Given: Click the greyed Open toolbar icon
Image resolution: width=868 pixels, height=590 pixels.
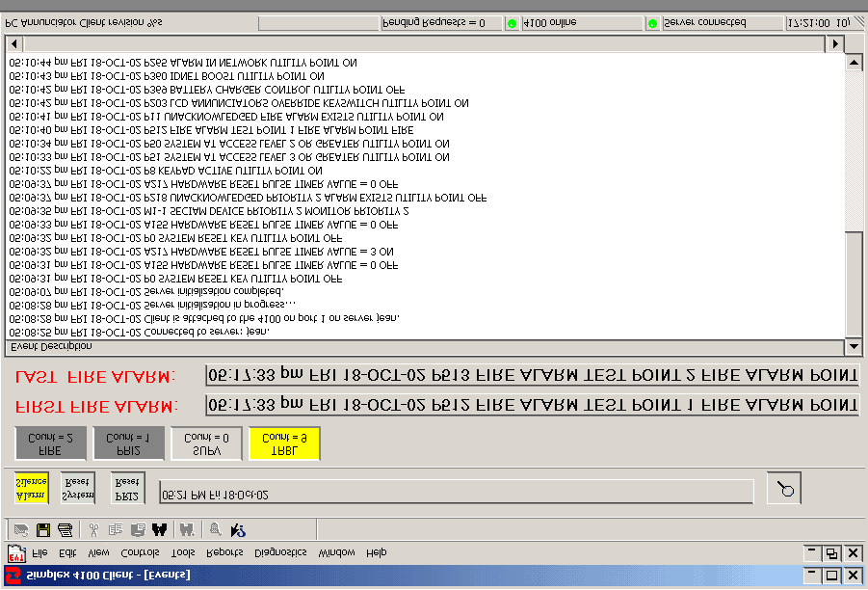Looking at the screenshot, I should click(21, 529).
